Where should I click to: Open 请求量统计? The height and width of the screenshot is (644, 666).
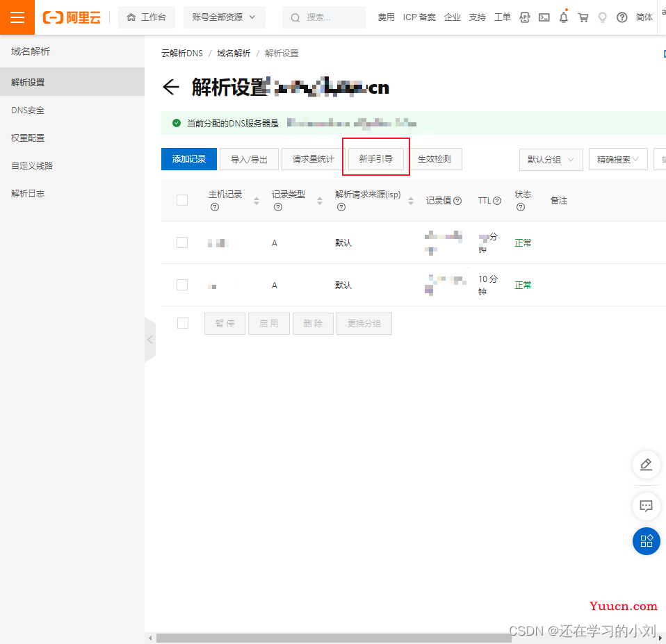point(313,159)
